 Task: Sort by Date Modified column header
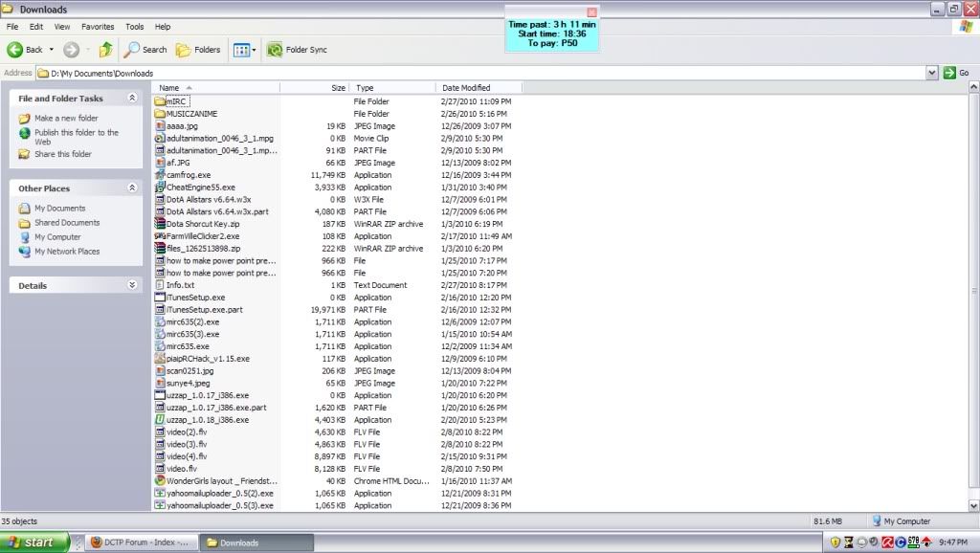479,87
